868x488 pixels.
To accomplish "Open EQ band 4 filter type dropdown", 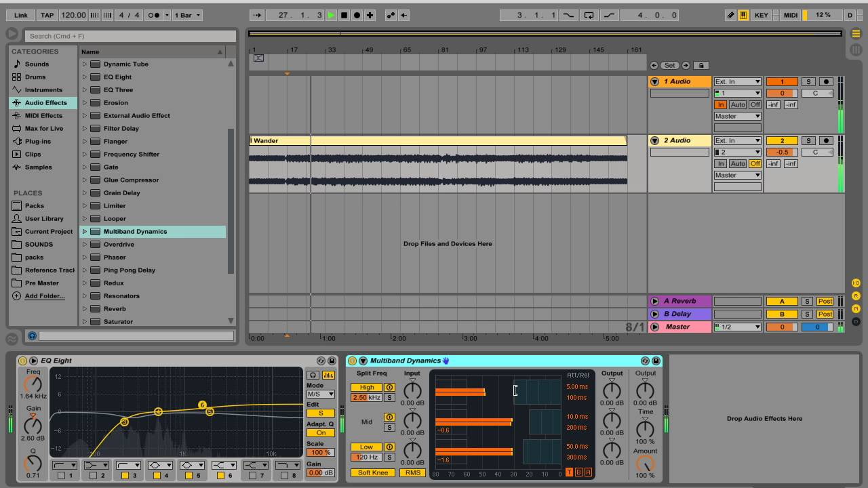I will point(159,465).
